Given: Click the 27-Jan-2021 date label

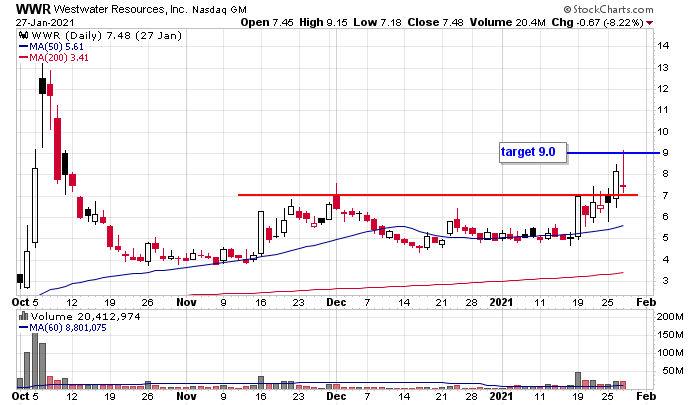Looking at the screenshot, I should pos(45,22).
